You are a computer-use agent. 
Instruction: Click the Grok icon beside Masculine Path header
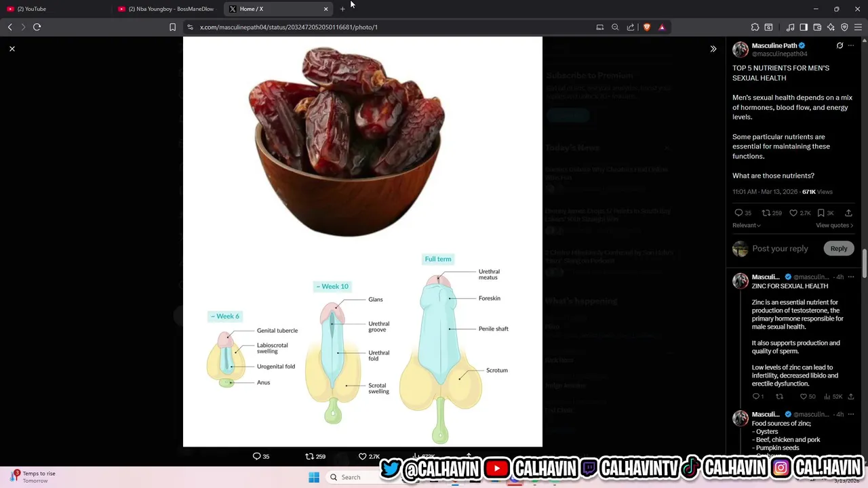tap(840, 45)
